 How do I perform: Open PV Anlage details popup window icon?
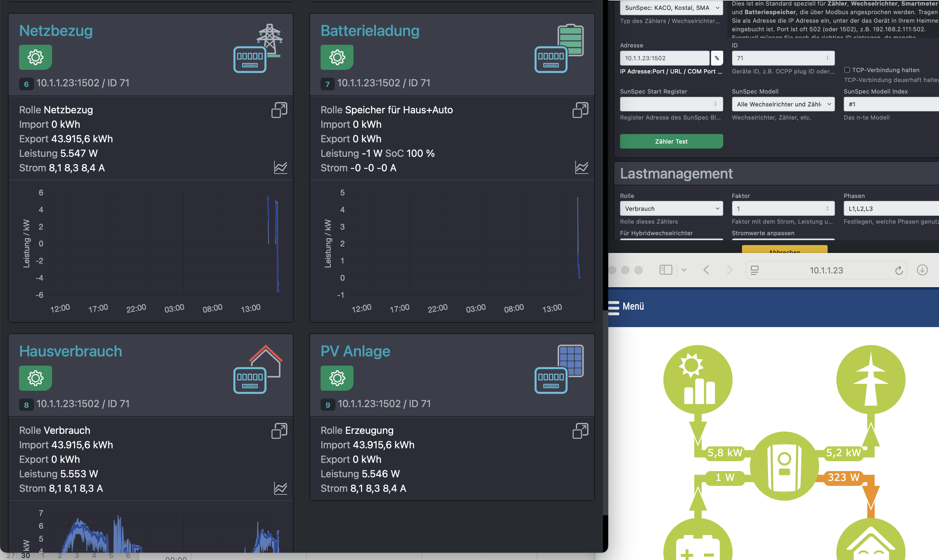point(581,431)
